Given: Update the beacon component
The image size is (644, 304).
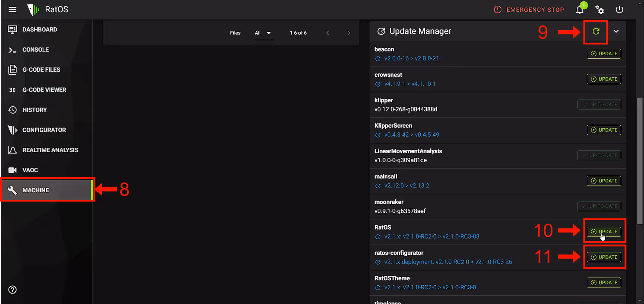Looking at the screenshot, I should pyautogui.click(x=604, y=53).
